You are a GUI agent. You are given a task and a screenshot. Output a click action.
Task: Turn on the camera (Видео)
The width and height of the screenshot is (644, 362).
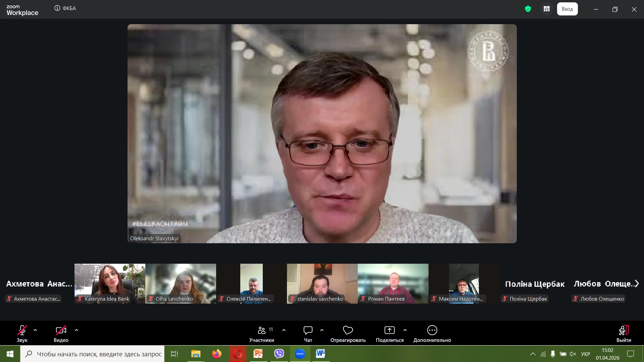click(x=61, y=330)
